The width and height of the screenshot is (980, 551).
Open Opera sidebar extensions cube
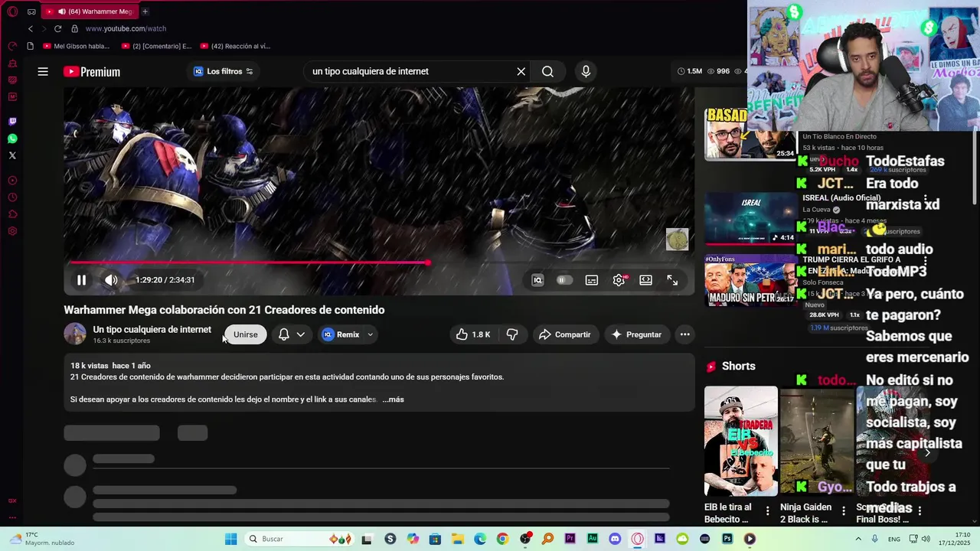12,214
